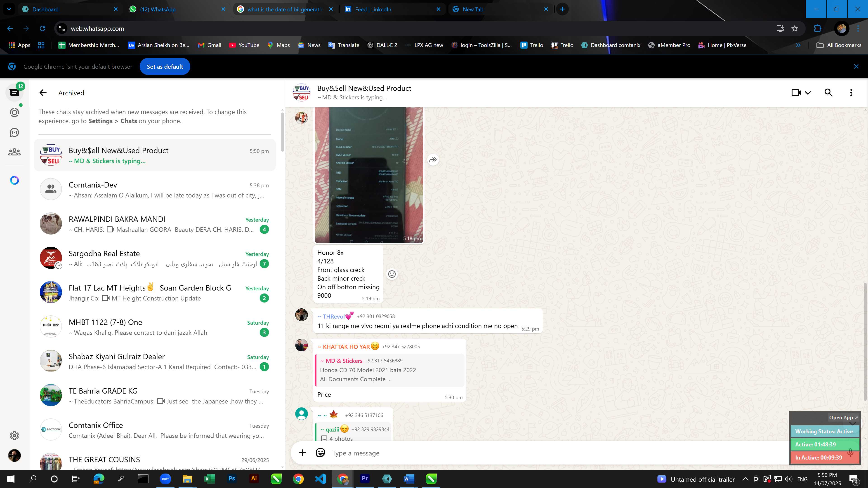Go back from Archived list

point(43,93)
